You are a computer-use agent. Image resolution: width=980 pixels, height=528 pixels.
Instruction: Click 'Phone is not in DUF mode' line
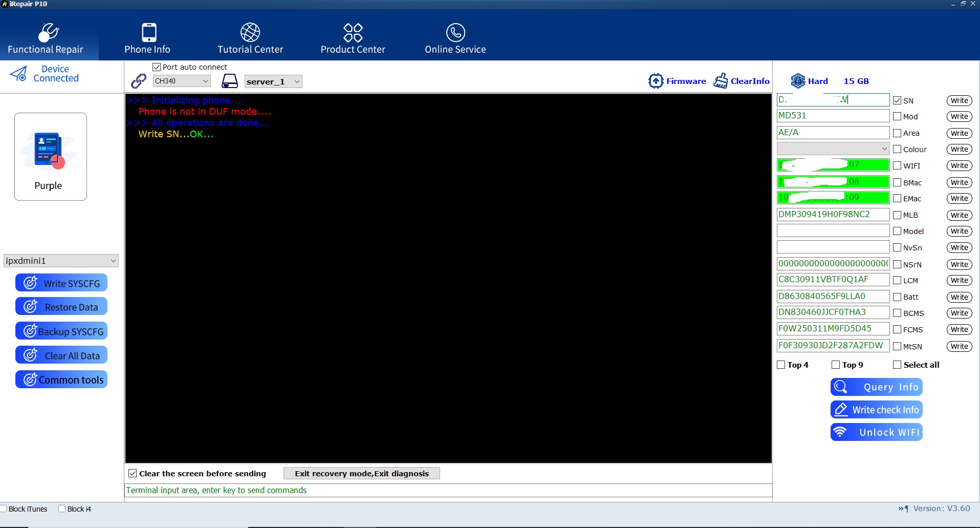[205, 112]
